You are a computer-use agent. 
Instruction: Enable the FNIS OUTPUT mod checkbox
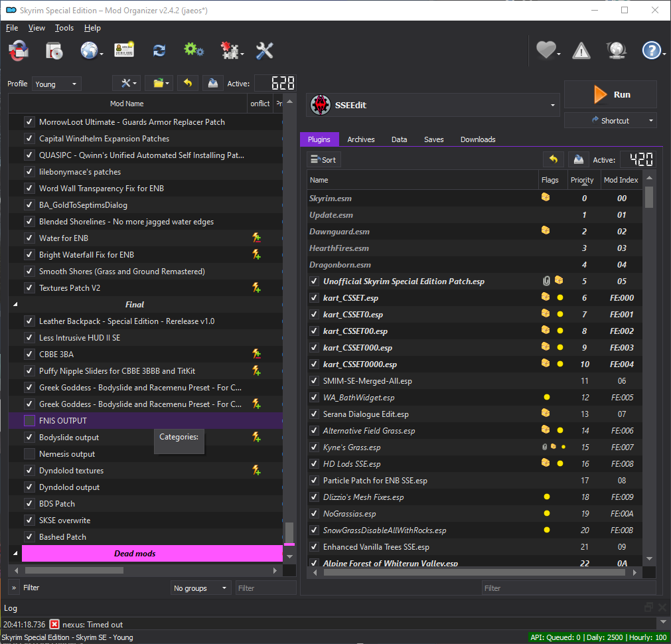pos(29,420)
